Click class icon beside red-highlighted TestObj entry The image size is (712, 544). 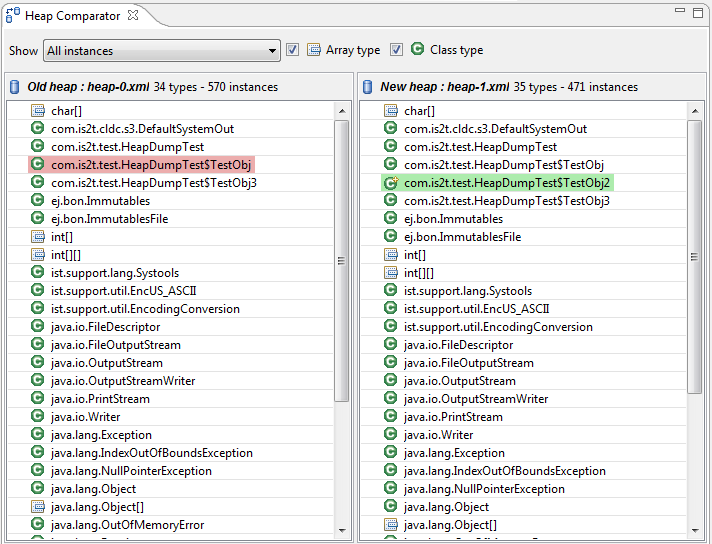click(x=38, y=165)
